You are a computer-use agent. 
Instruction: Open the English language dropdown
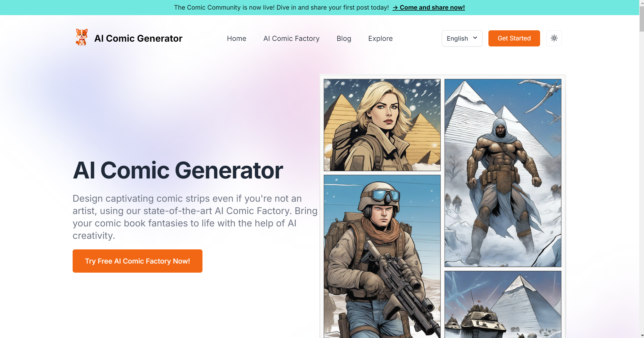click(462, 38)
